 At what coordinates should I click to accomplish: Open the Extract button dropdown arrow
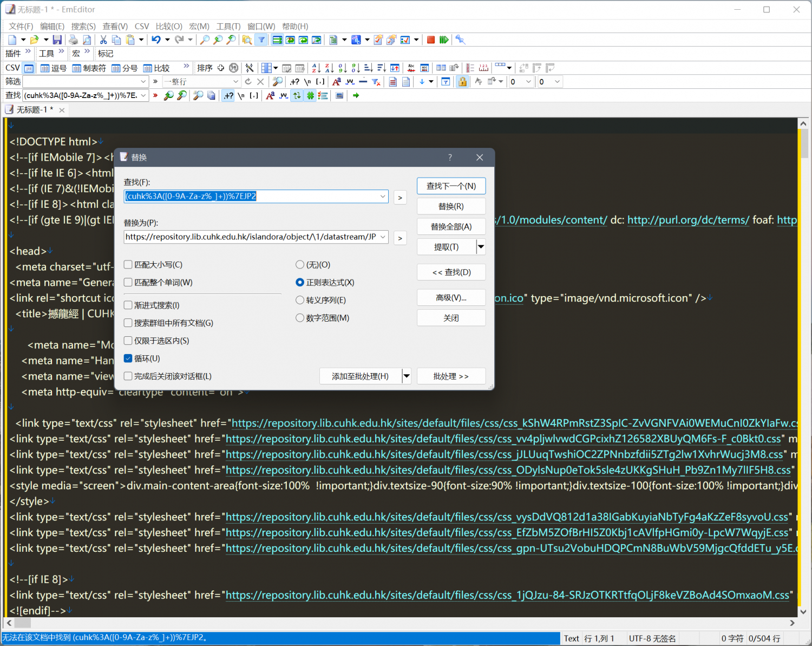click(481, 247)
